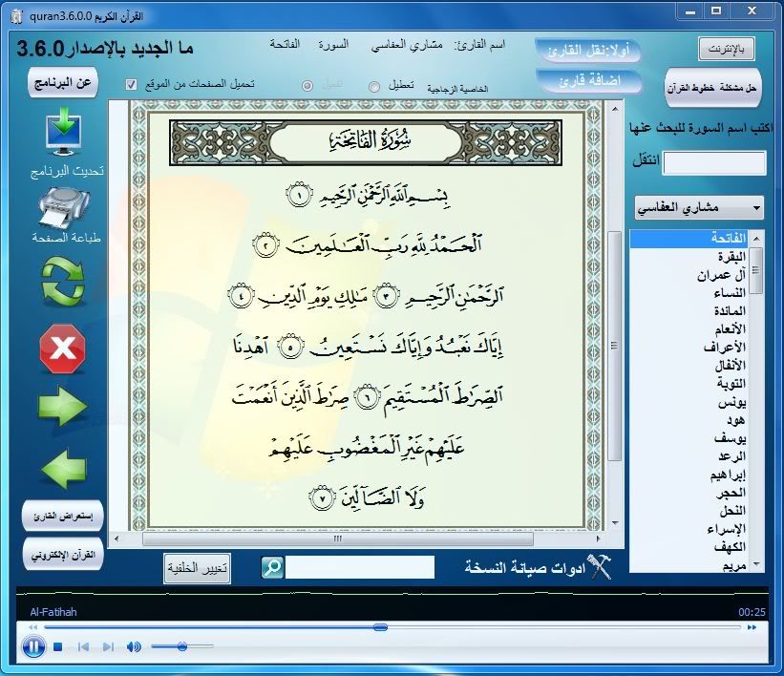This screenshot has width=784, height=676.
Task: Click the أولا: نقل القارئ button
Action: pos(588,51)
